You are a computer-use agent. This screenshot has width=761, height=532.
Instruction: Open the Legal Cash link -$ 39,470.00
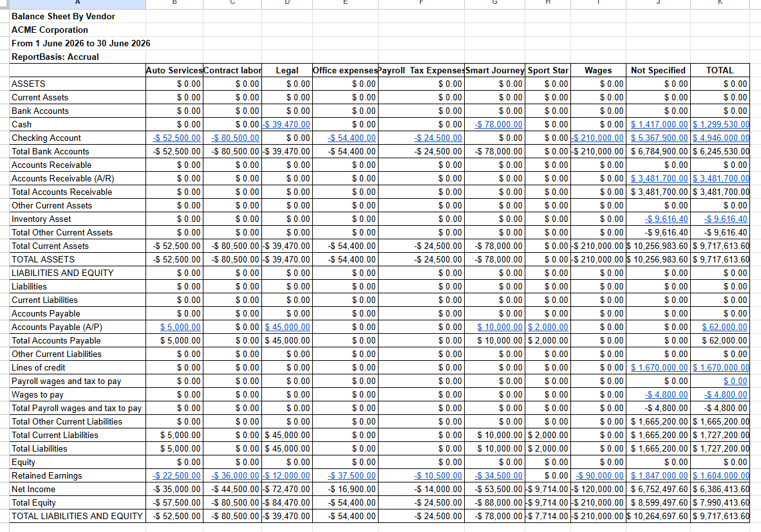287,124
